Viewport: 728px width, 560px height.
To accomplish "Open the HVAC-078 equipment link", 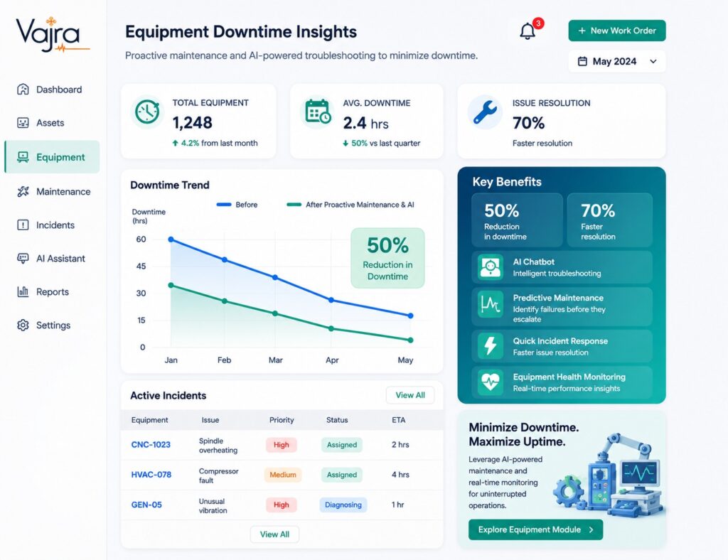I will click(x=151, y=475).
